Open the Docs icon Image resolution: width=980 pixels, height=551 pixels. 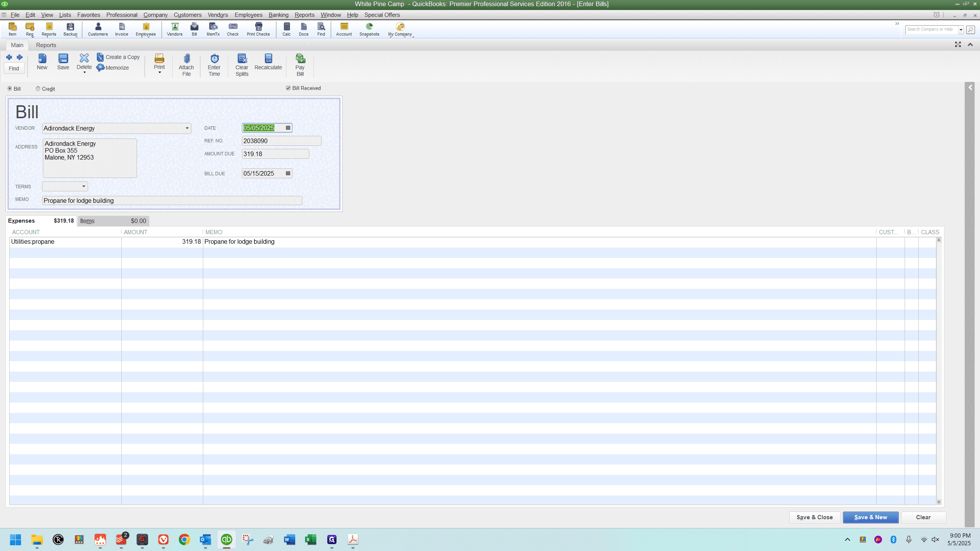[304, 29]
